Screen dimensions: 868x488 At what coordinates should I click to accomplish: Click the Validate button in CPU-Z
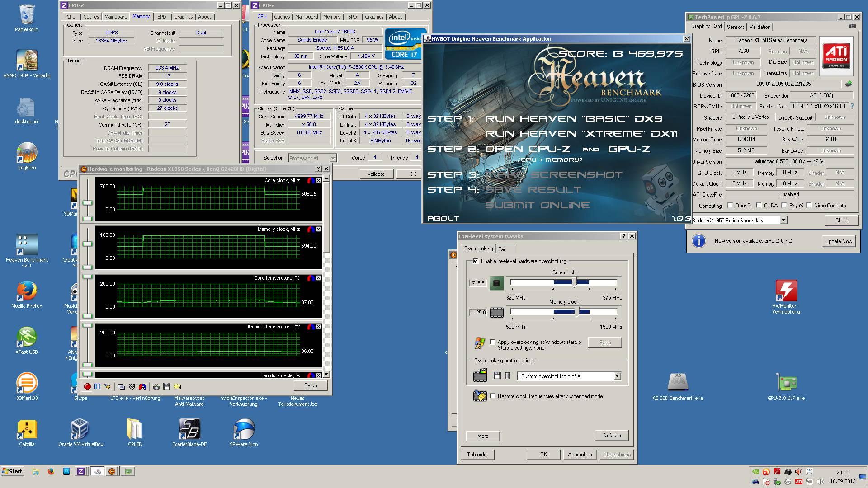pos(376,174)
